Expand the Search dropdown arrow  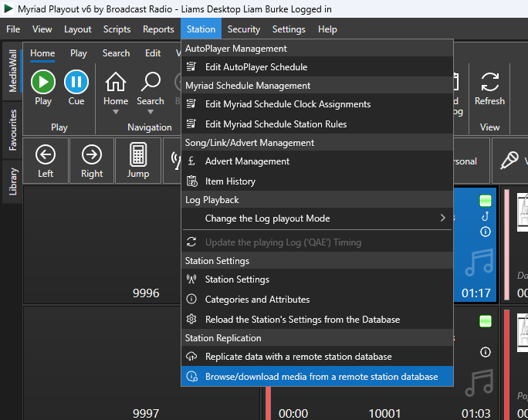[151, 112]
